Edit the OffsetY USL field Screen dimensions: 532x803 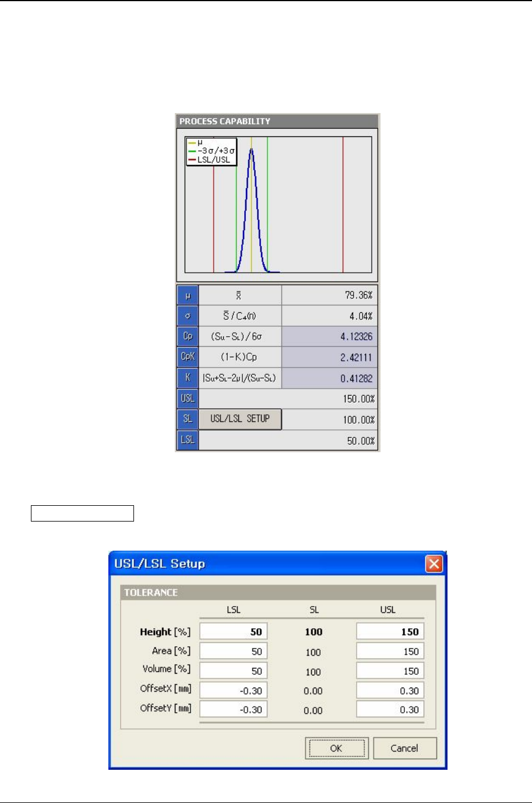tap(390, 710)
